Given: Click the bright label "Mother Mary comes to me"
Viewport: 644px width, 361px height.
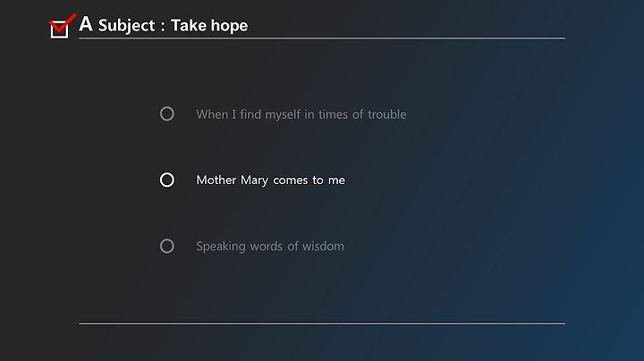Looking at the screenshot, I should point(271,180).
